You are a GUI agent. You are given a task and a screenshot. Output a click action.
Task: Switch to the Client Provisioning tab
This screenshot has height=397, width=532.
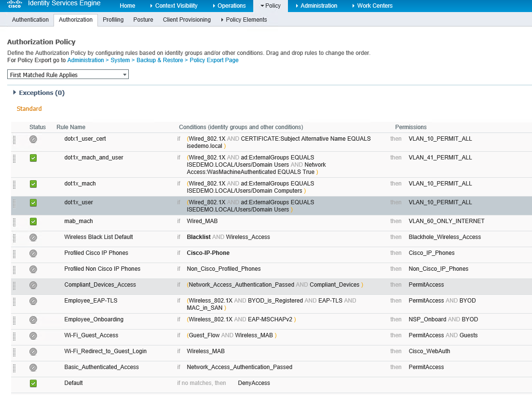(187, 20)
